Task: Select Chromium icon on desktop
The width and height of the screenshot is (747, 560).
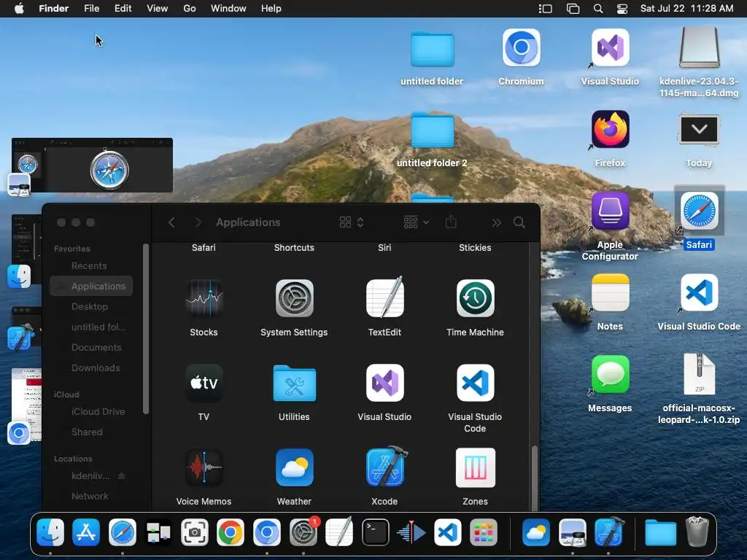Action: tap(521, 47)
